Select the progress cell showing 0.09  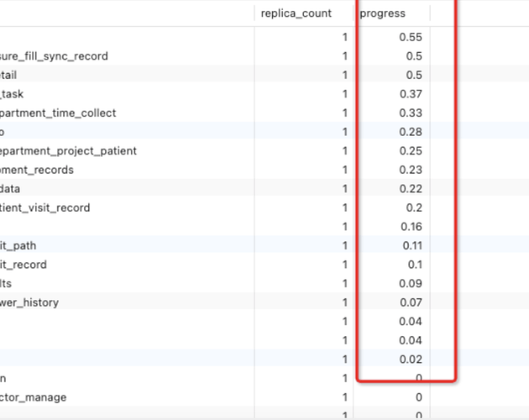click(391, 283)
